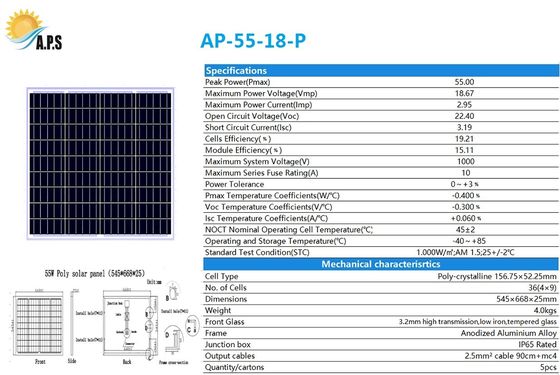560x375 pixels.
Task: Click the value 3.19
Action: (x=464, y=128)
